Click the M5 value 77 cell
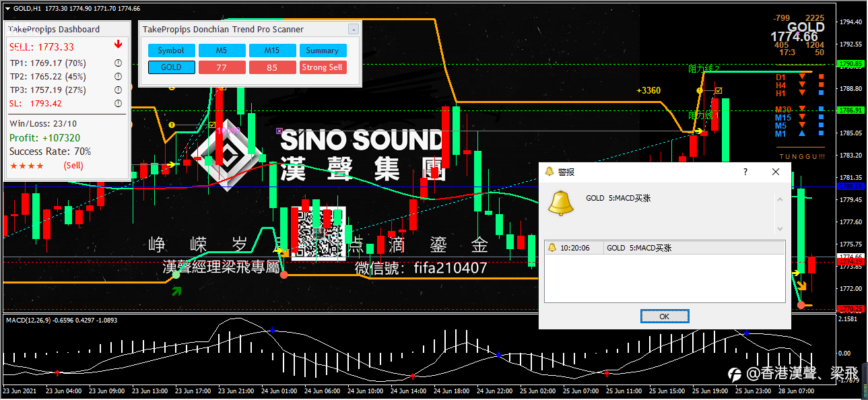Viewport: 868px width, 400px height. (222, 67)
